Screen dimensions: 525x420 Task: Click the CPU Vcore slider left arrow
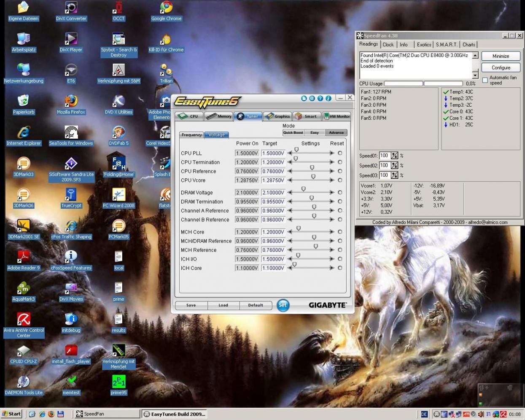coord(290,180)
